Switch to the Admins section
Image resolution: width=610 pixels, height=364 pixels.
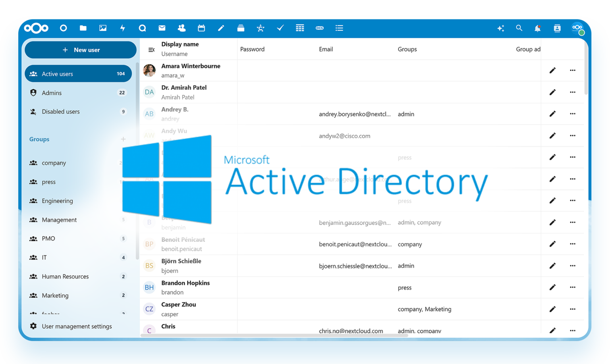(x=52, y=92)
